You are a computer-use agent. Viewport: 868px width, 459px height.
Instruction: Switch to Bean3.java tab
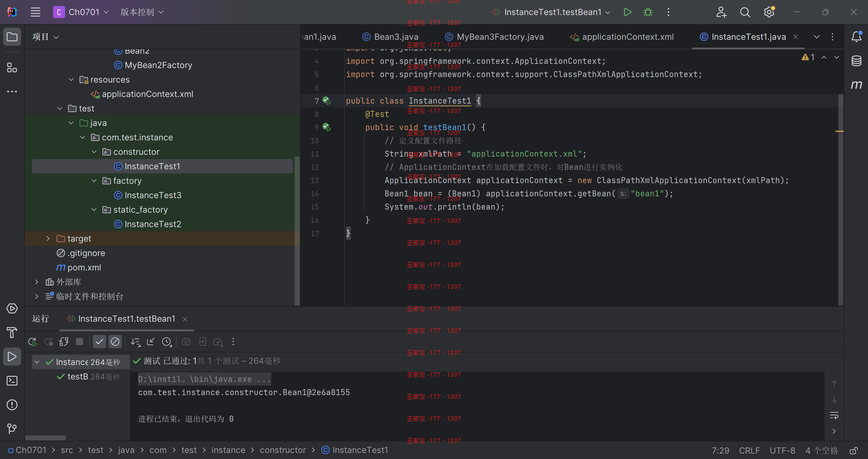[390, 37]
